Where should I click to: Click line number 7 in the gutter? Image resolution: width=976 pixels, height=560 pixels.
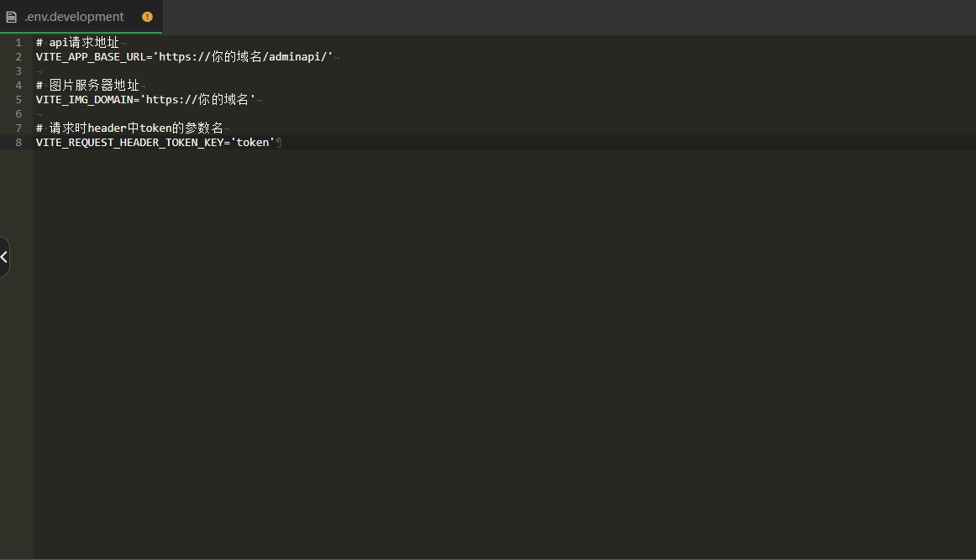18,128
